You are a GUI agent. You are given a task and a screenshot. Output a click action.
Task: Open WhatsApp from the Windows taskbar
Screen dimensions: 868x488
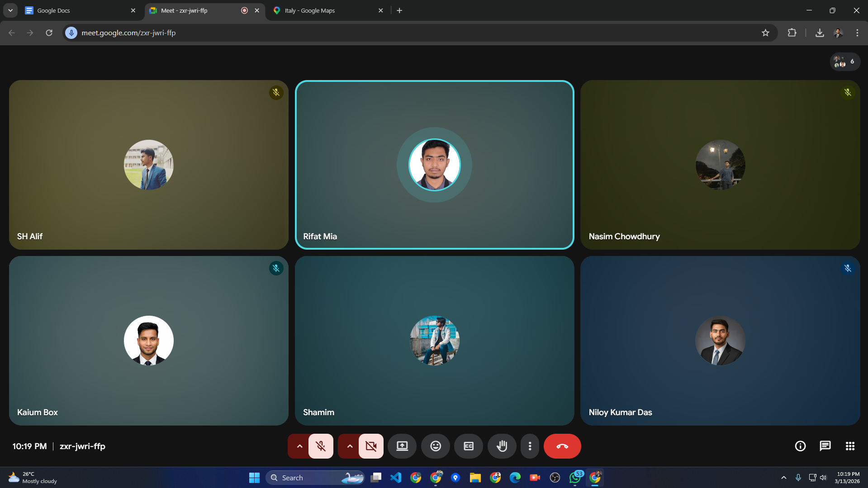[575, 478]
